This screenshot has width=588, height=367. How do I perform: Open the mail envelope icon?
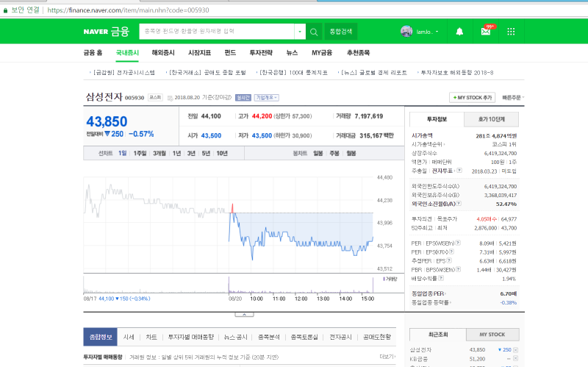[486, 32]
